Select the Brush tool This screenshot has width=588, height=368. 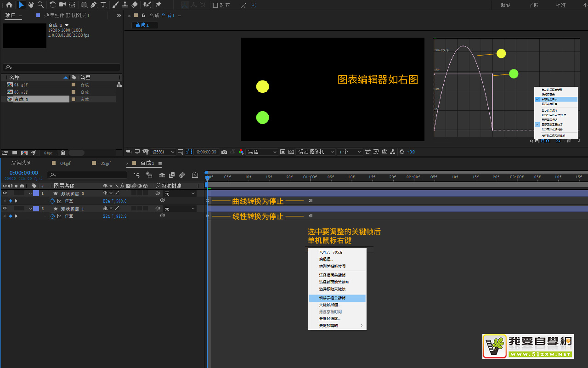pyautogui.click(x=115, y=5)
